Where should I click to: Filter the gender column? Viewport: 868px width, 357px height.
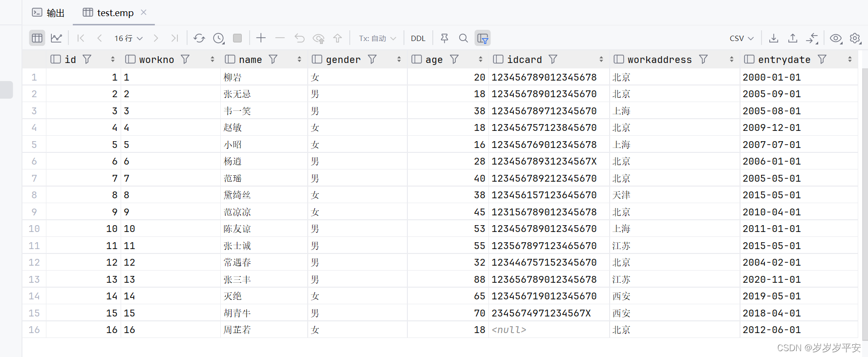372,59
